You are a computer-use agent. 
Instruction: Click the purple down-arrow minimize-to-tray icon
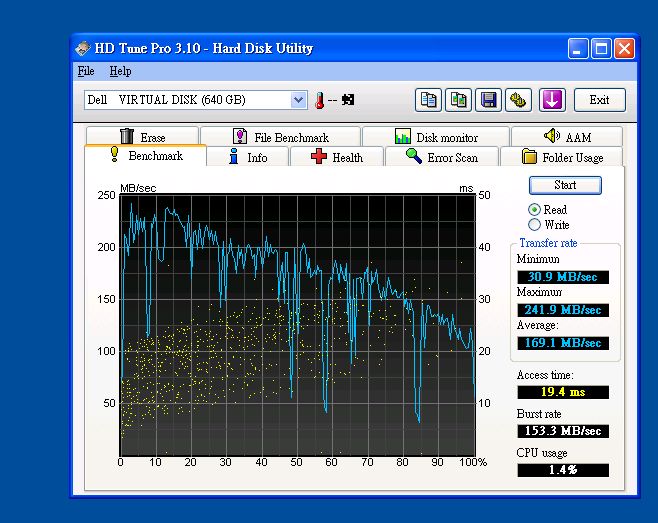click(x=553, y=100)
